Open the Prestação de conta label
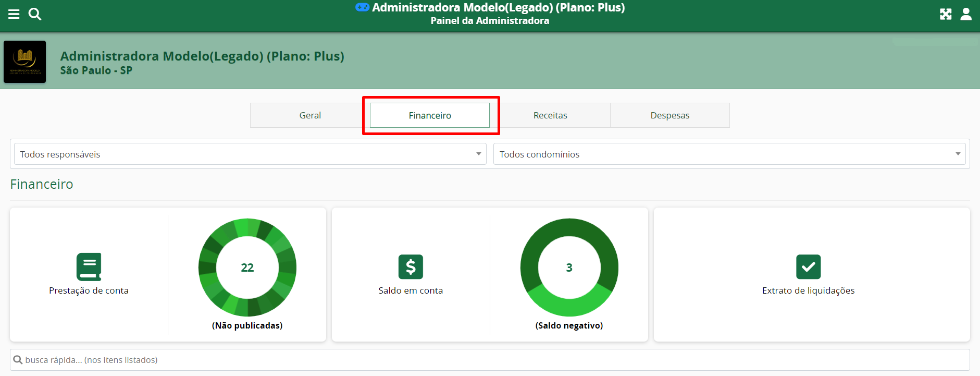This screenshot has width=980, height=376. point(89,290)
